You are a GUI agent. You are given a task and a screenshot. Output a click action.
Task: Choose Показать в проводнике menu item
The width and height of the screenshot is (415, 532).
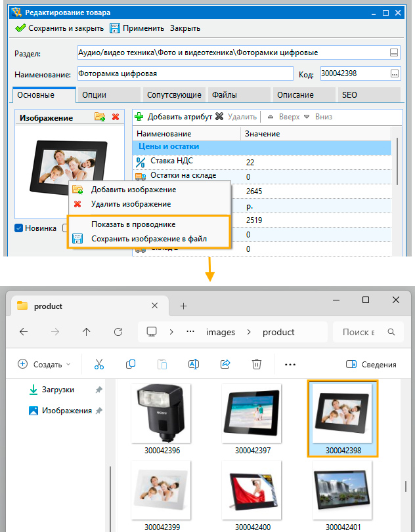(x=150, y=224)
